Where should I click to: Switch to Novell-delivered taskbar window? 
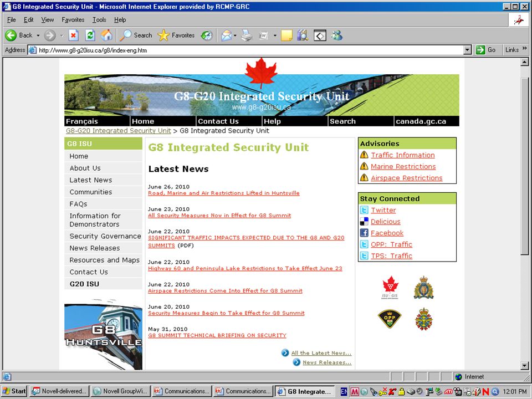(59, 391)
